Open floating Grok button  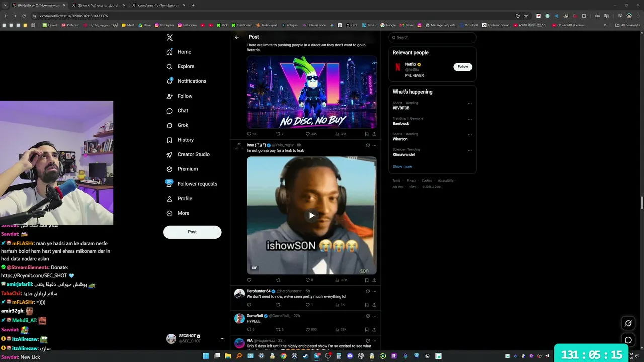coord(628,323)
